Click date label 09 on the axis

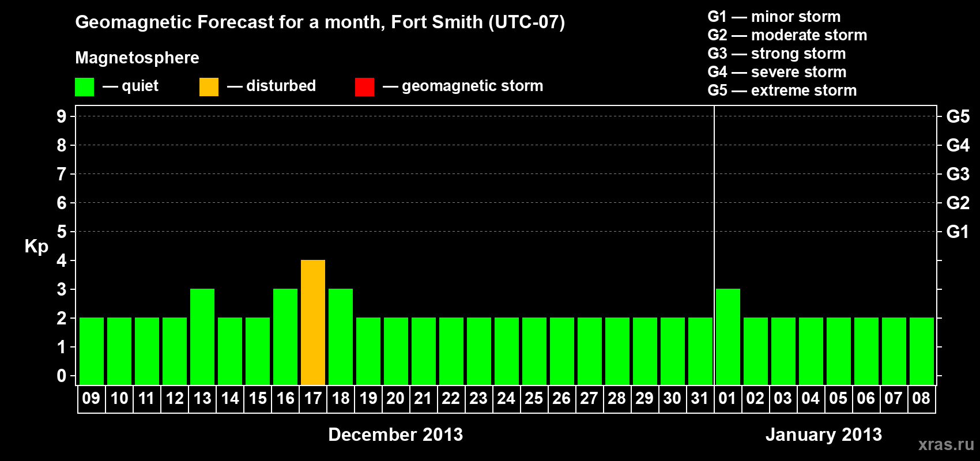coord(91,398)
